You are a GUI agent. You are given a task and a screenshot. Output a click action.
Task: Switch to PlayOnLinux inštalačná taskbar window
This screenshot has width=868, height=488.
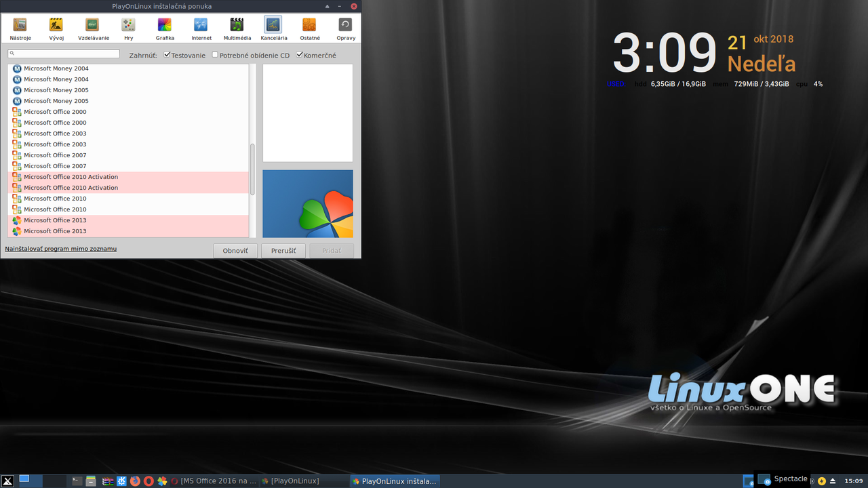pos(395,481)
